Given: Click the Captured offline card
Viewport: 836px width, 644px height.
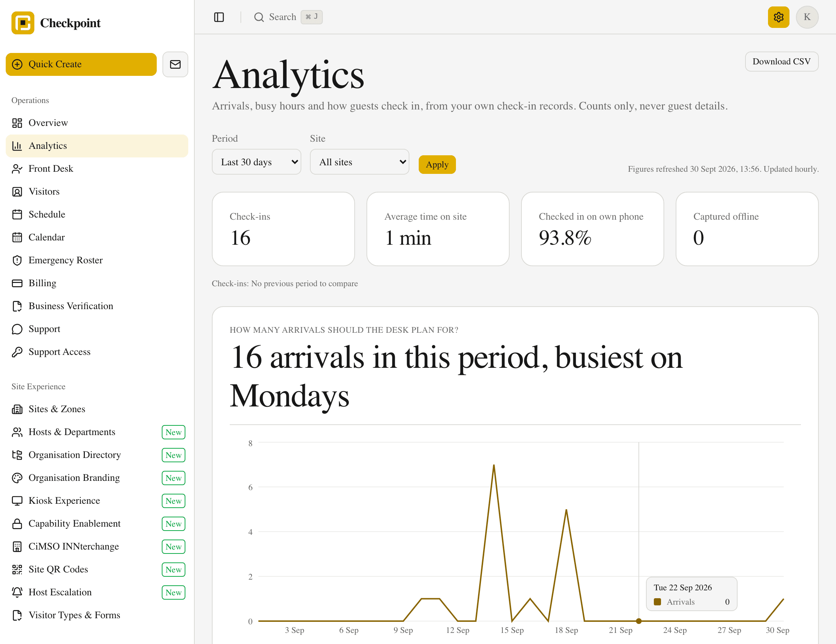Looking at the screenshot, I should coord(747,229).
